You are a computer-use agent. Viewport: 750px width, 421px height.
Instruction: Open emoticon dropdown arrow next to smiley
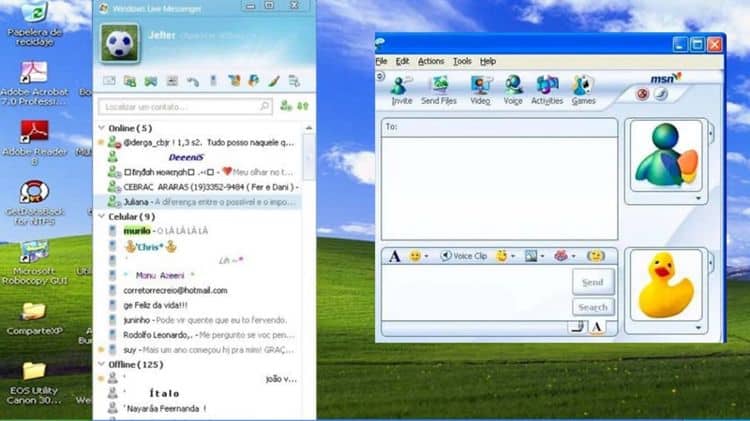coord(426,256)
